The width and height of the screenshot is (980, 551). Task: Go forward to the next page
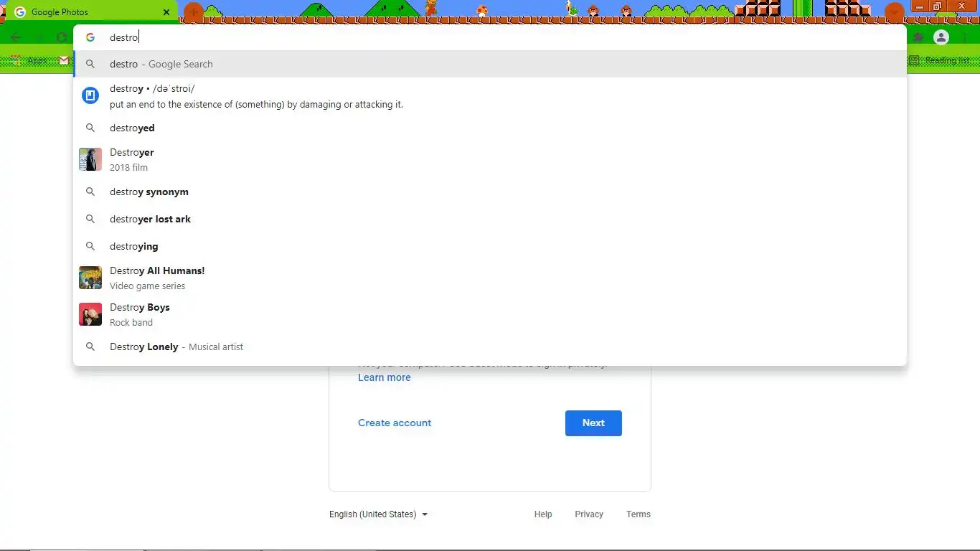pyautogui.click(x=39, y=37)
